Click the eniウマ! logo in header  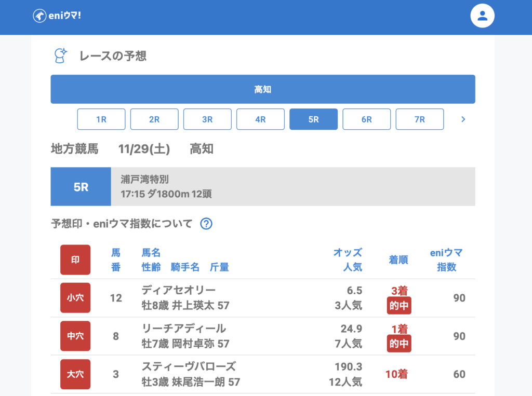tap(57, 16)
